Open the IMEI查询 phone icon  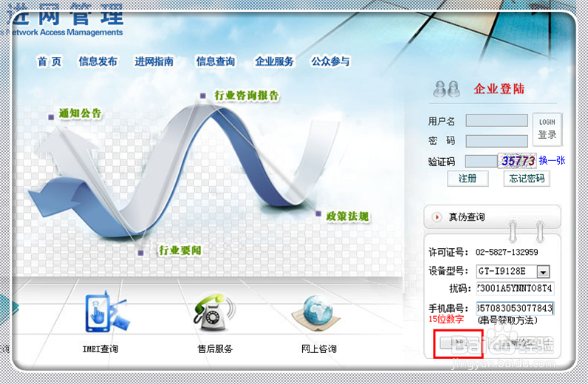(x=107, y=312)
